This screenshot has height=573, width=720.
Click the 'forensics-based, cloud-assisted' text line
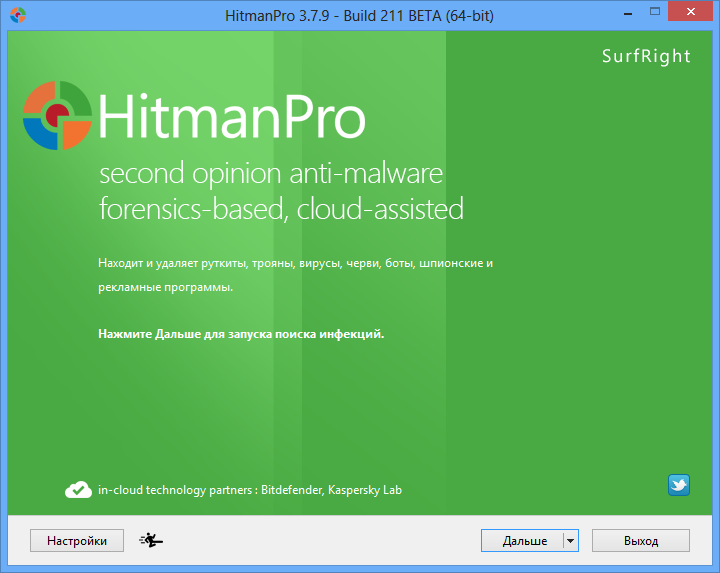[281, 209]
